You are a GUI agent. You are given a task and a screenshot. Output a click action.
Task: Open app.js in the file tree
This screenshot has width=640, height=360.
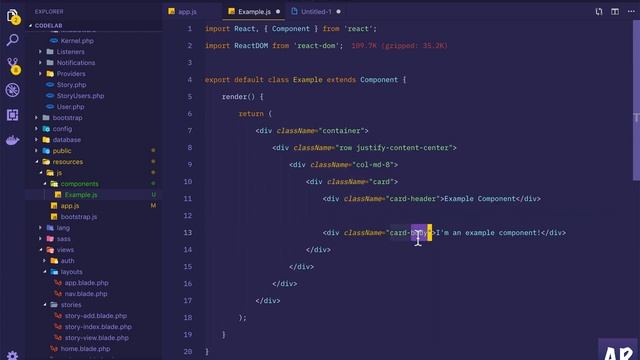[70, 206]
